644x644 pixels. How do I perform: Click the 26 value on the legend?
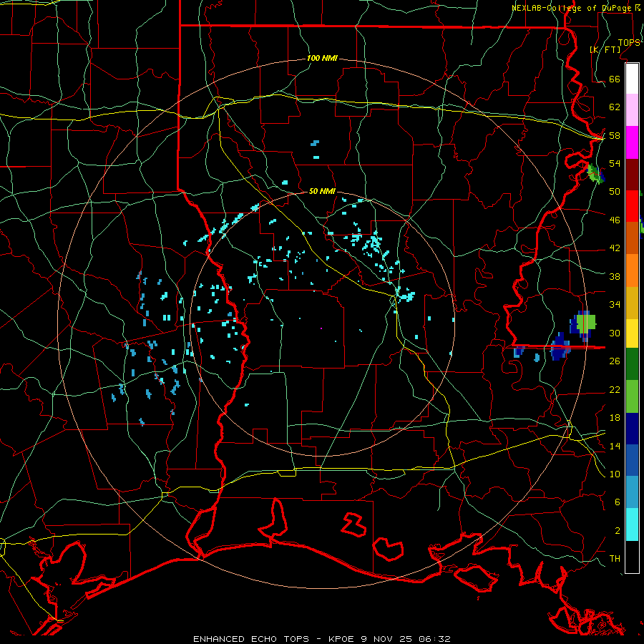click(615, 361)
